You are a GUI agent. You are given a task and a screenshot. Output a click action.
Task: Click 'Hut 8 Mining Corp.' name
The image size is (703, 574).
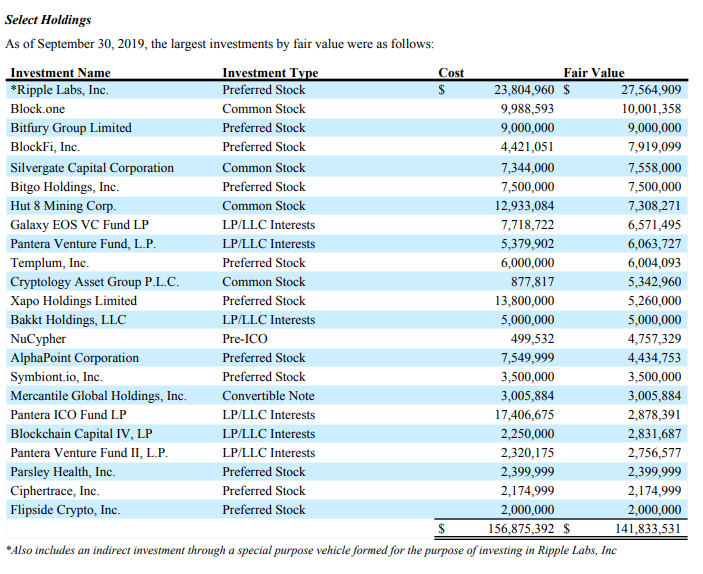pyautogui.click(x=63, y=206)
